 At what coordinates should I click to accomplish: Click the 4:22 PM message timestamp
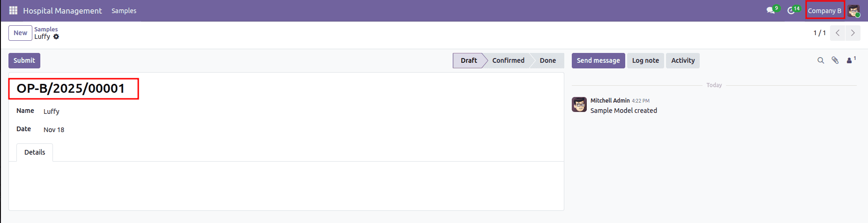pos(641,101)
